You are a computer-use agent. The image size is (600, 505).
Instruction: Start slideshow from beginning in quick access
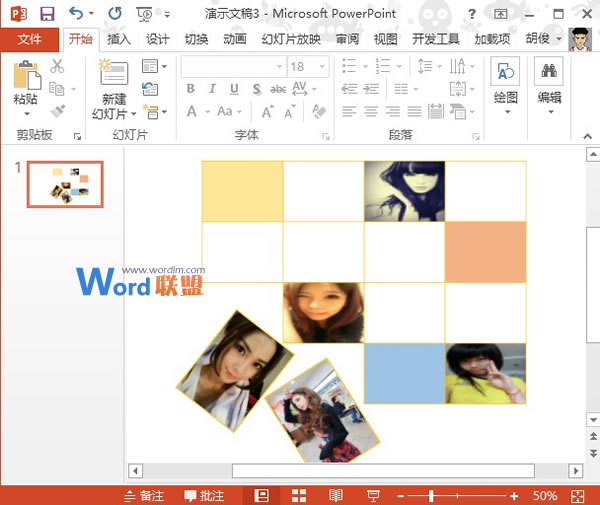[x=144, y=15]
